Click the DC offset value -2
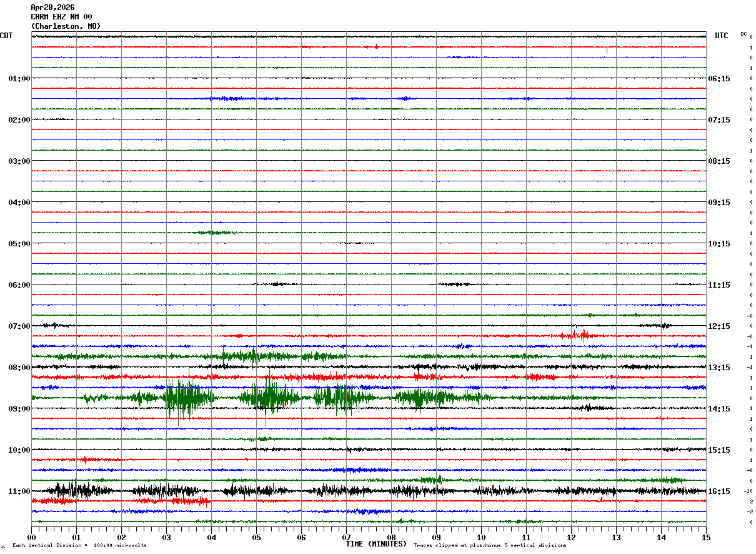Viewport: 756px width, 554px height. [750, 511]
